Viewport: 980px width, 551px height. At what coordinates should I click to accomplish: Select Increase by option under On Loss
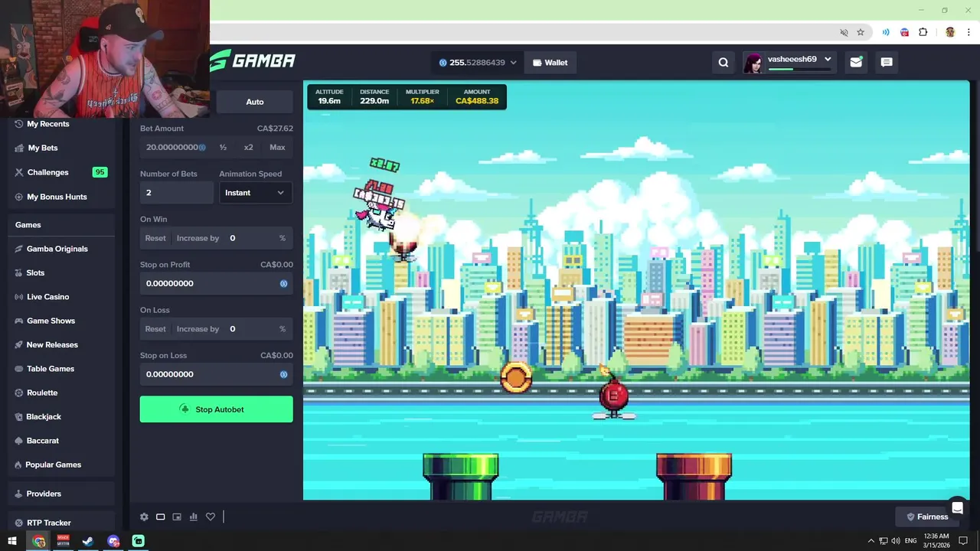pyautogui.click(x=198, y=329)
